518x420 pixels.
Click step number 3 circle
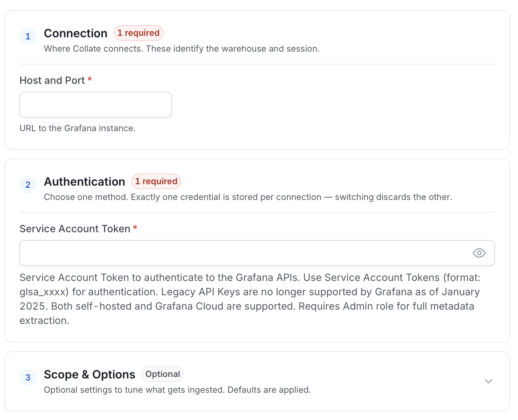coord(28,378)
